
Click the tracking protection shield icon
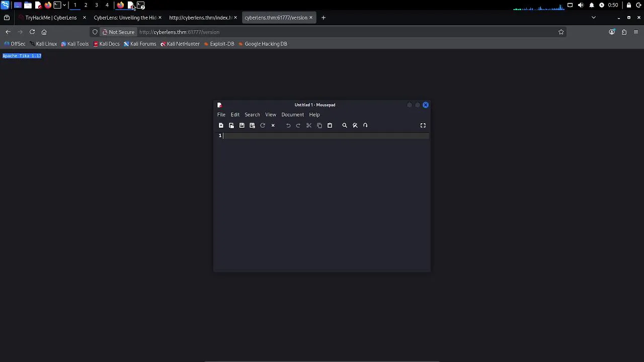95,32
